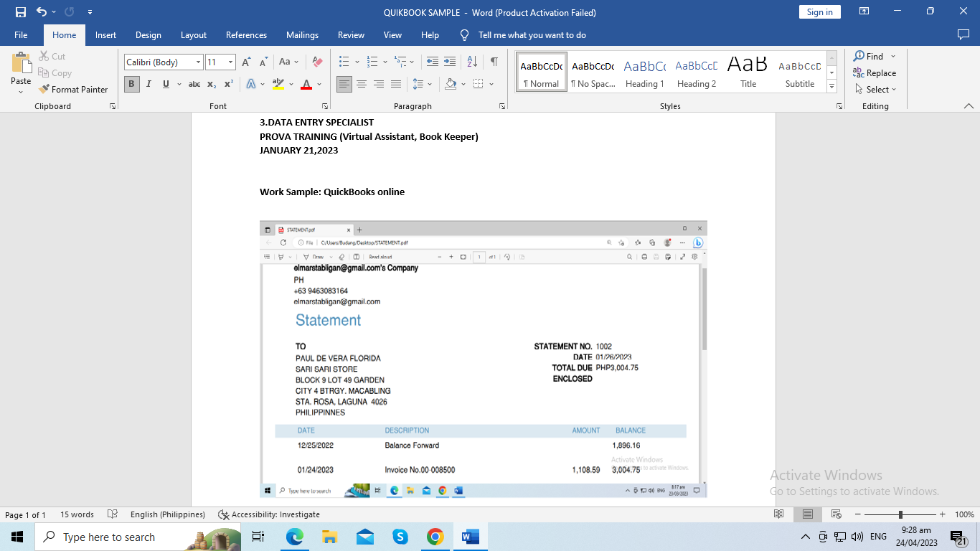Open the References tab

(246, 35)
